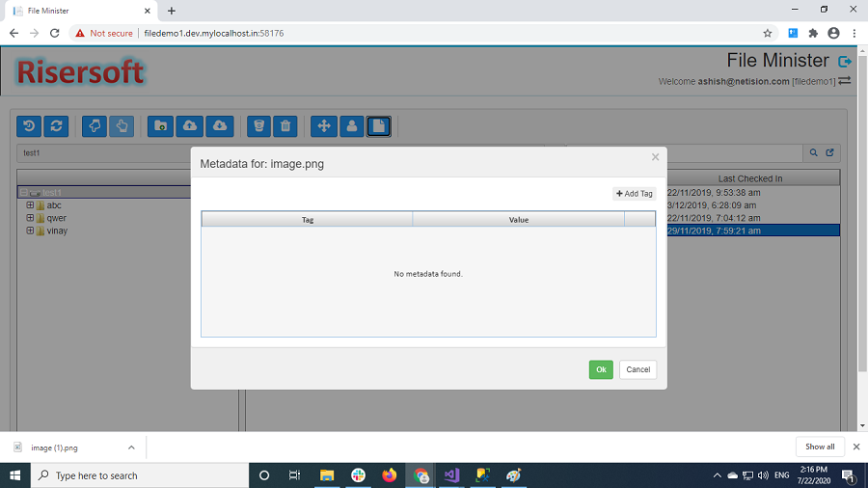This screenshot has width=868, height=488.
Task: Click the cloud upload toolbar icon
Action: click(190, 126)
